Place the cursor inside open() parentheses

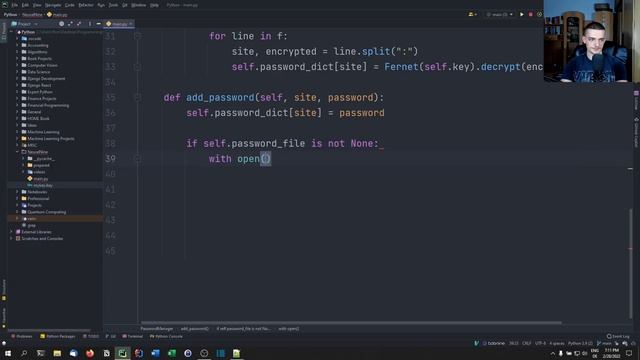pyautogui.click(x=265, y=159)
